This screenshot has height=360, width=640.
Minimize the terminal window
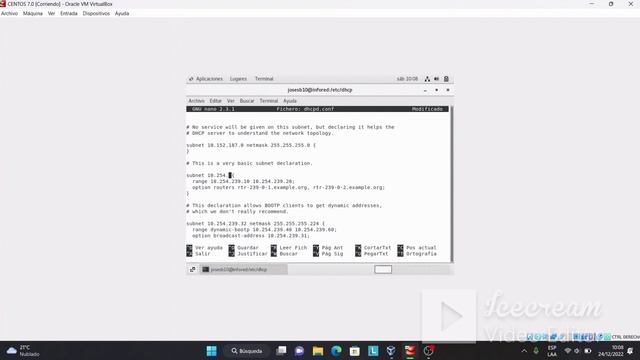(x=425, y=90)
